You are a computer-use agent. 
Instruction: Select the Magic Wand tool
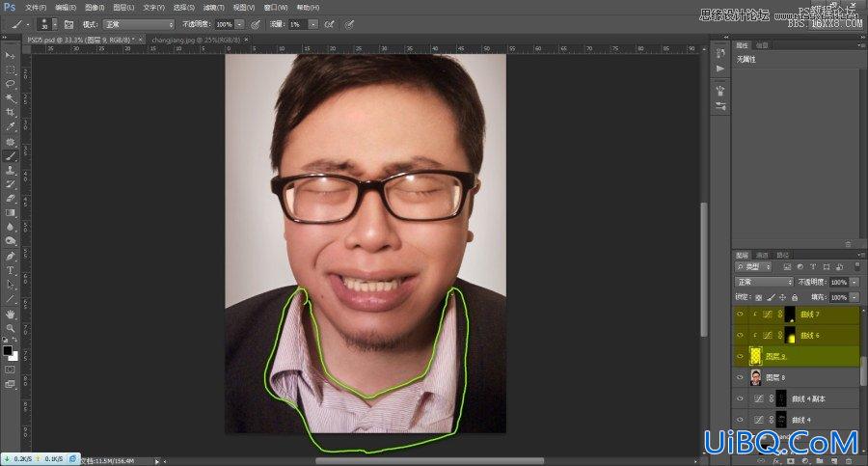click(x=10, y=98)
